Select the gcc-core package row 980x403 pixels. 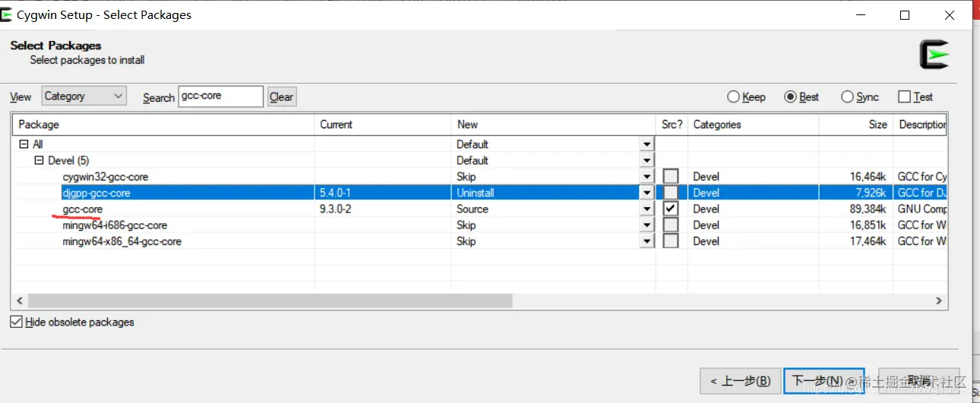pyautogui.click(x=479, y=209)
